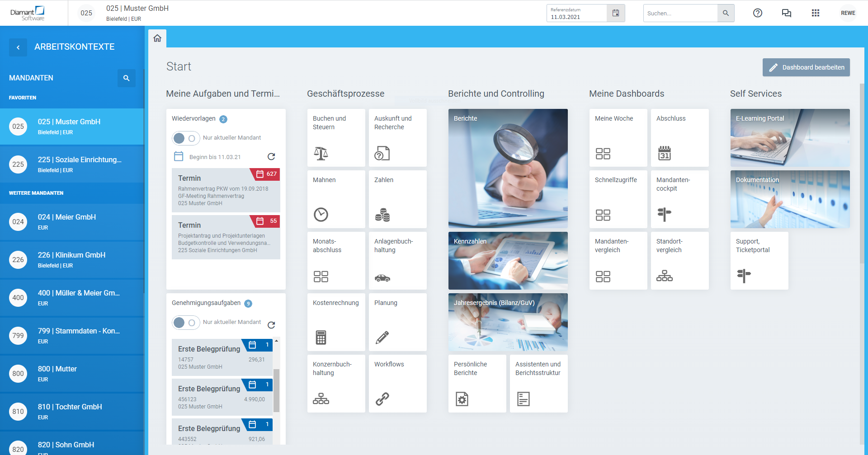Open Abschluss calendar tile
This screenshot has height=455, width=868.
(680, 138)
